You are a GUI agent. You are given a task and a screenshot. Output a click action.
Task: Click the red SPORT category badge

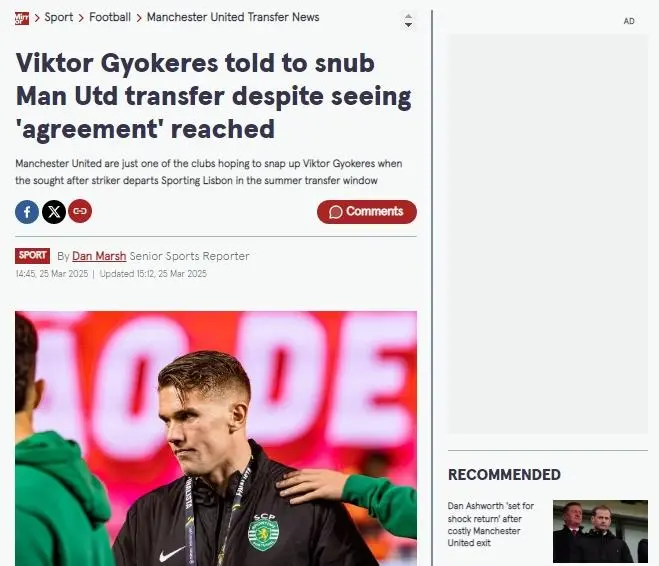point(32,255)
